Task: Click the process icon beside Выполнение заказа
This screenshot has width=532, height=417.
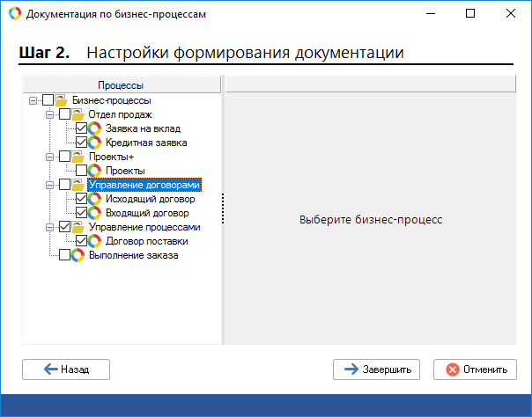Action: pyautogui.click(x=78, y=255)
